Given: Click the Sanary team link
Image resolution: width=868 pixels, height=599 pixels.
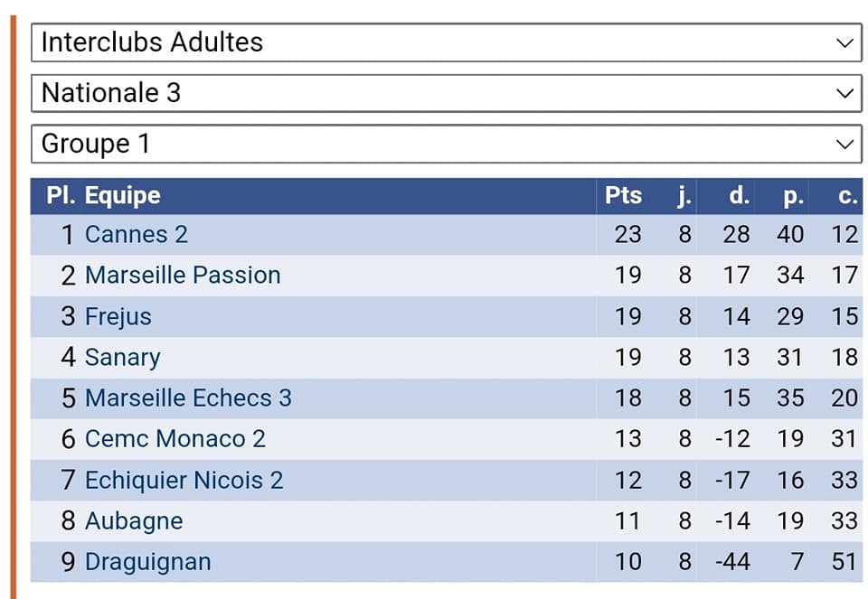Looking at the screenshot, I should point(122,358).
